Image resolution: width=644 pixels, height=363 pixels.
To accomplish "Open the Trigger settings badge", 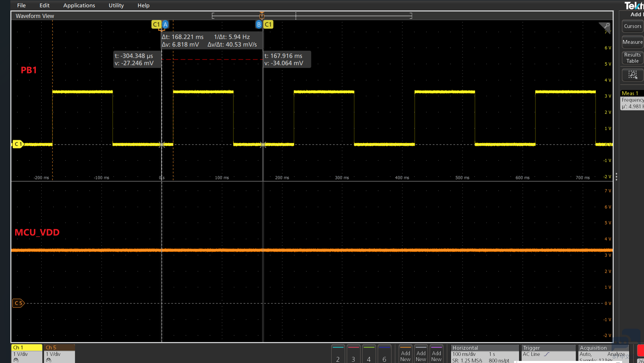I will 548,354.
